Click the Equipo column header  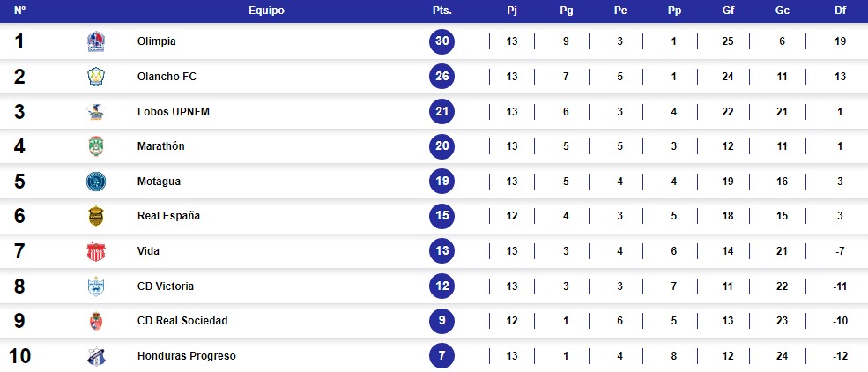pyautogui.click(x=266, y=11)
